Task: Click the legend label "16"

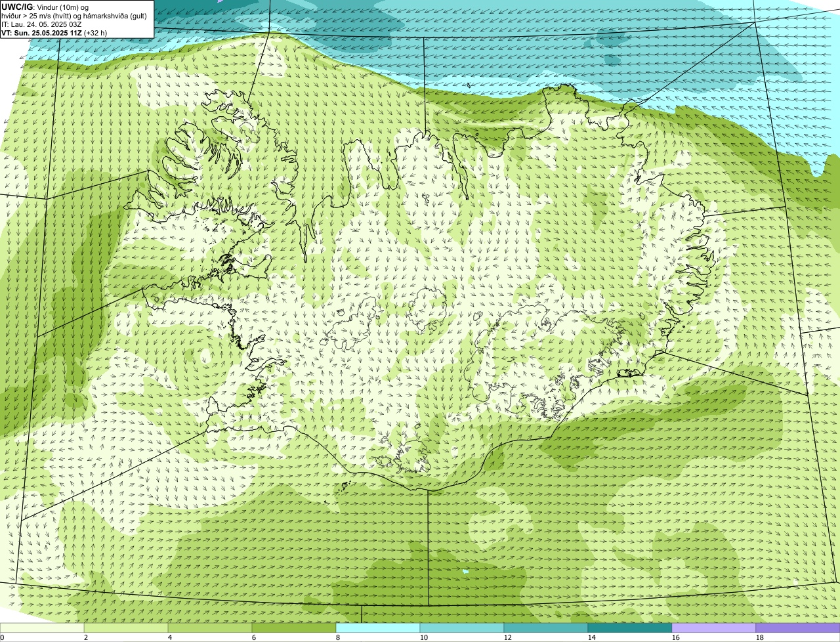Action: (x=676, y=637)
